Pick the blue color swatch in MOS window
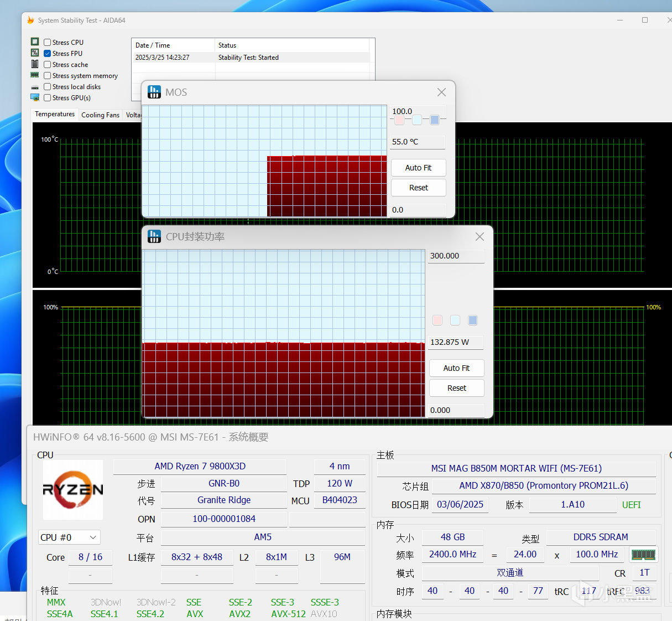 pyautogui.click(x=435, y=120)
